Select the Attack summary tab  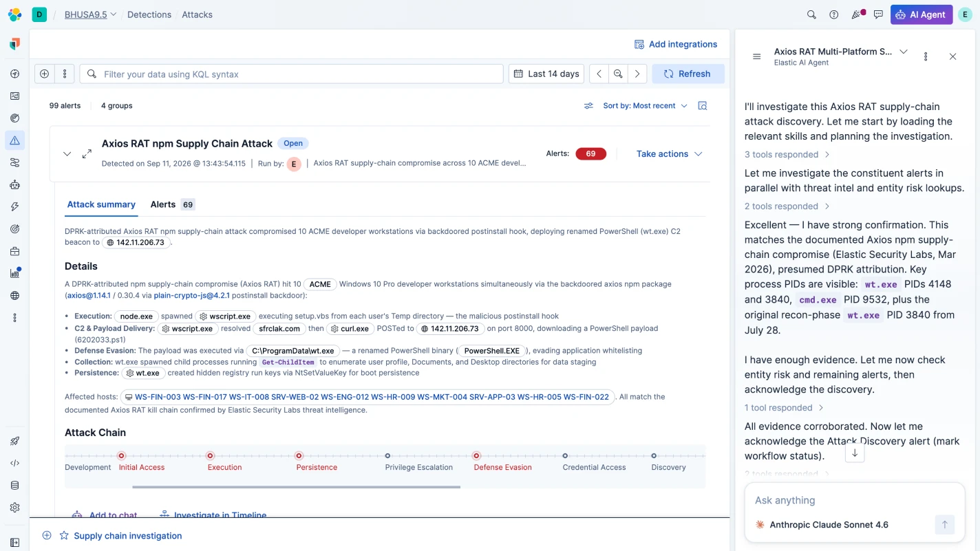[x=101, y=204]
